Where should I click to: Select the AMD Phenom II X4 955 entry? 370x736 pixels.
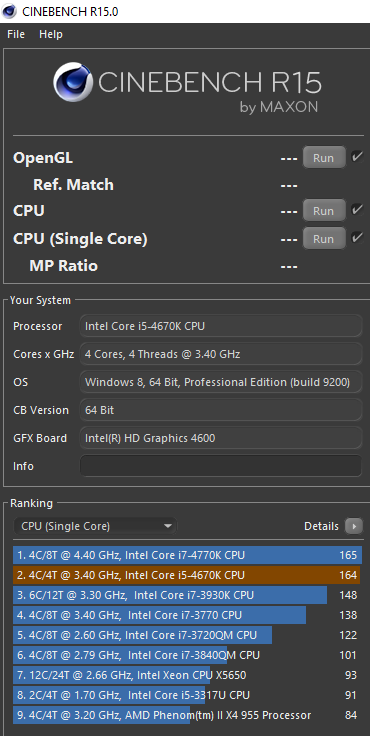click(x=187, y=715)
